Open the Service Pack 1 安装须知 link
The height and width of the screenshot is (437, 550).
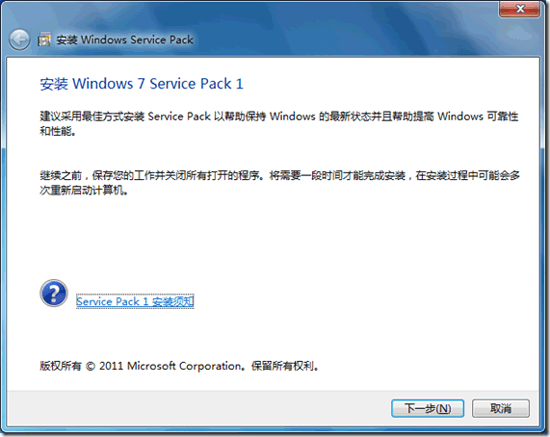[135, 301]
